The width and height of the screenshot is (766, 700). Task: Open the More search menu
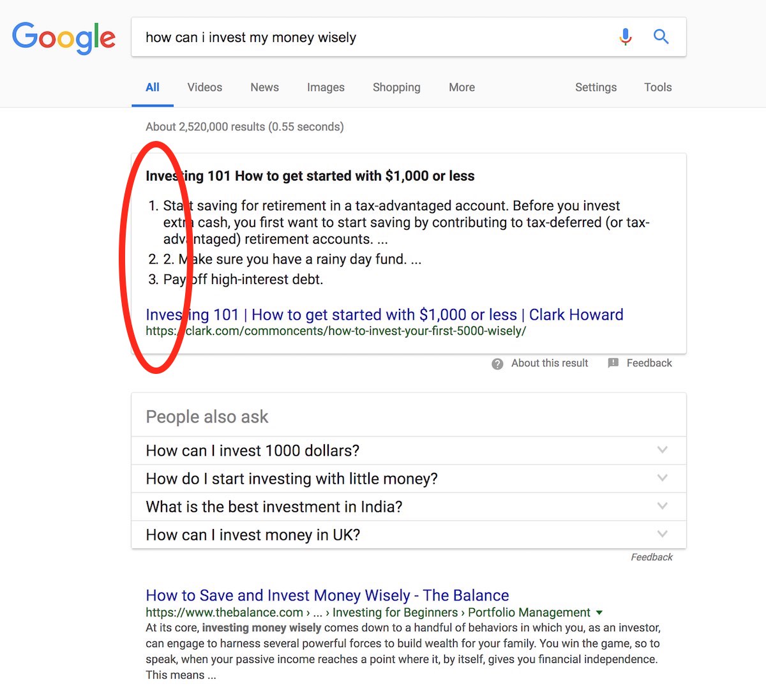tap(462, 87)
